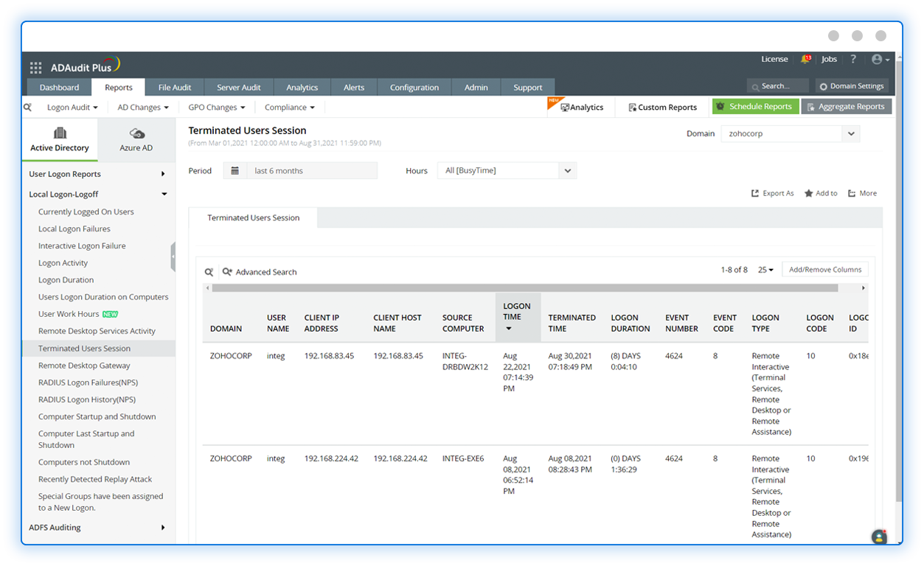Collapse Local Logon-Logoff section
The image size is (924, 566).
(97, 194)
